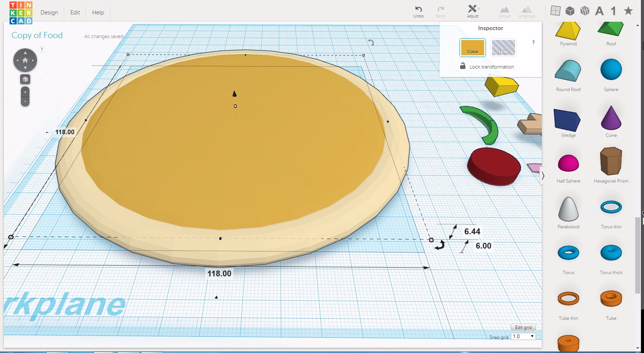This screenshot has height=353, width=644.
Task: Zoom in with the plus button
Action: [x=25, y=92]
